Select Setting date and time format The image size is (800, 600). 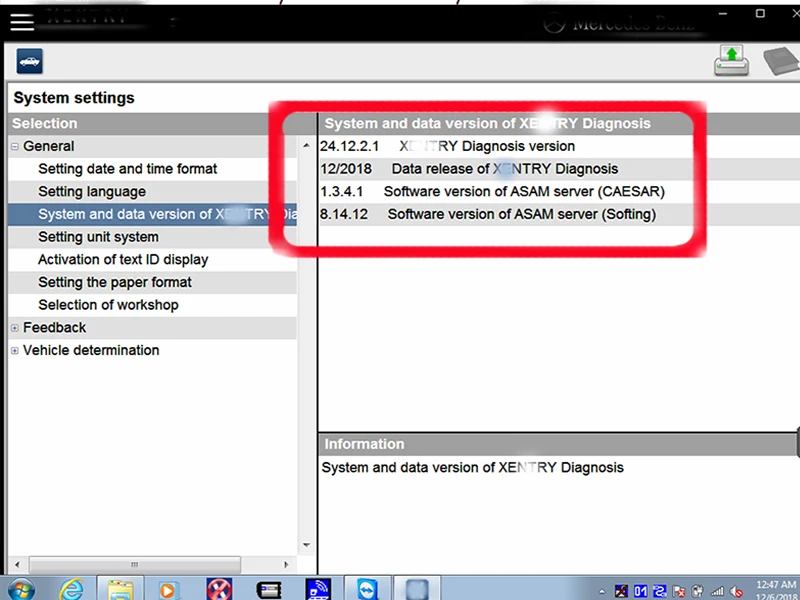pyautogui.click(x=128, y=169)
